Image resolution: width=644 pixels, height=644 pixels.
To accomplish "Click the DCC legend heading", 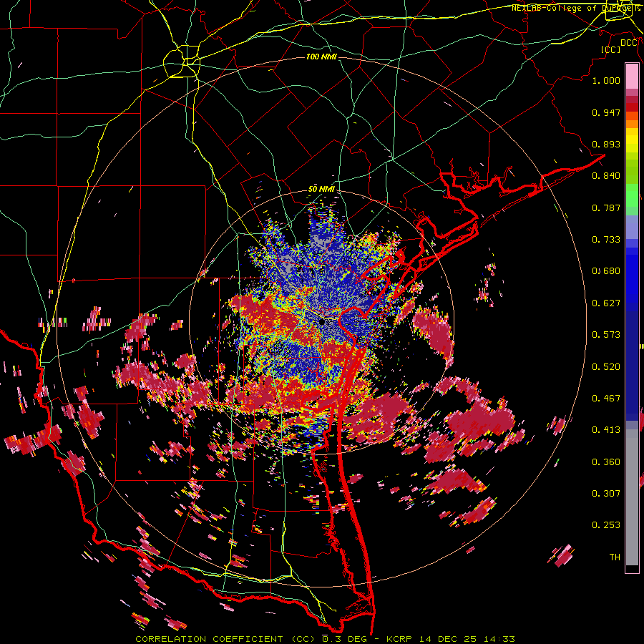I will [x=629, y=43].
